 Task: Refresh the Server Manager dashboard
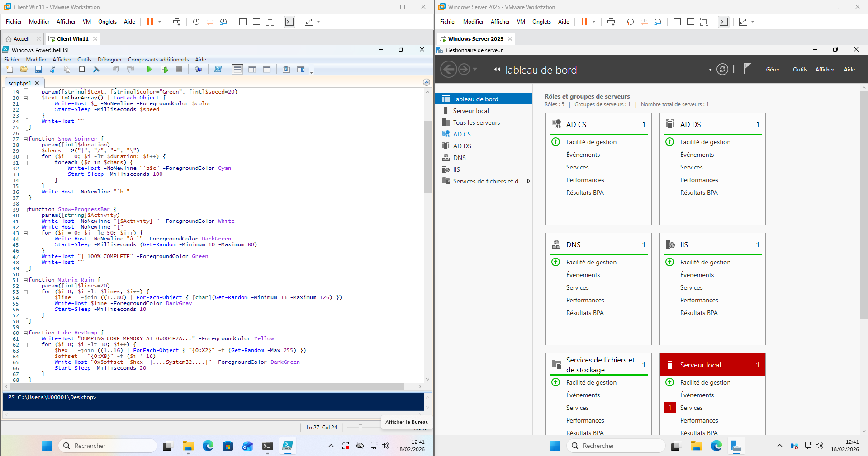722,70
